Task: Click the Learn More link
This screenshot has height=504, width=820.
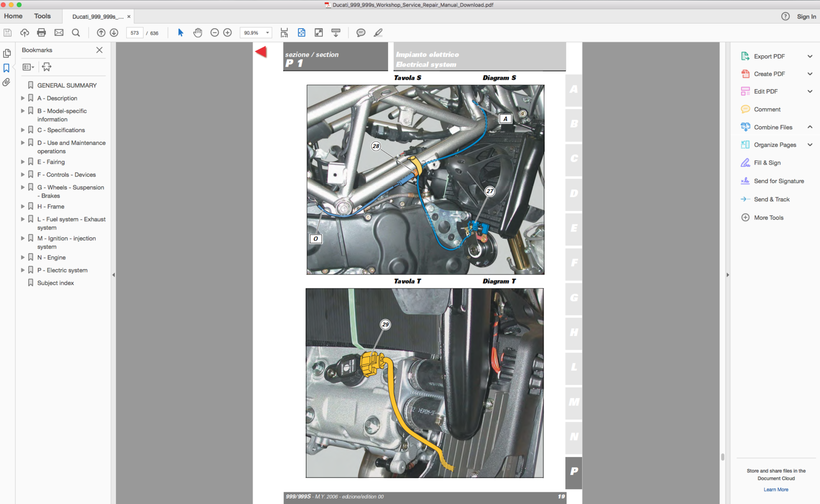Action: coord(775,490)
